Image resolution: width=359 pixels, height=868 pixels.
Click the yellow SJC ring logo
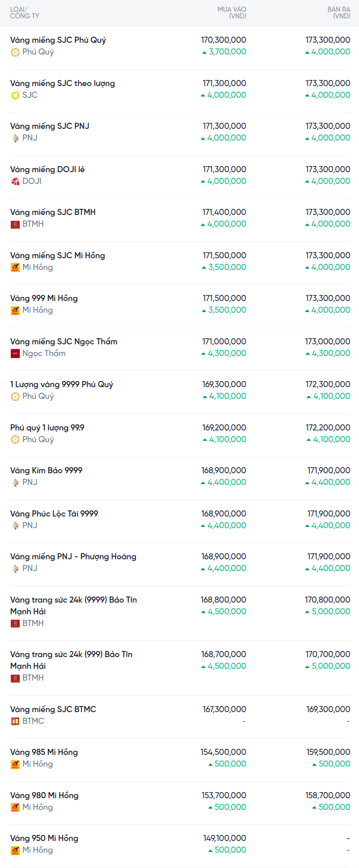(15, 95)
